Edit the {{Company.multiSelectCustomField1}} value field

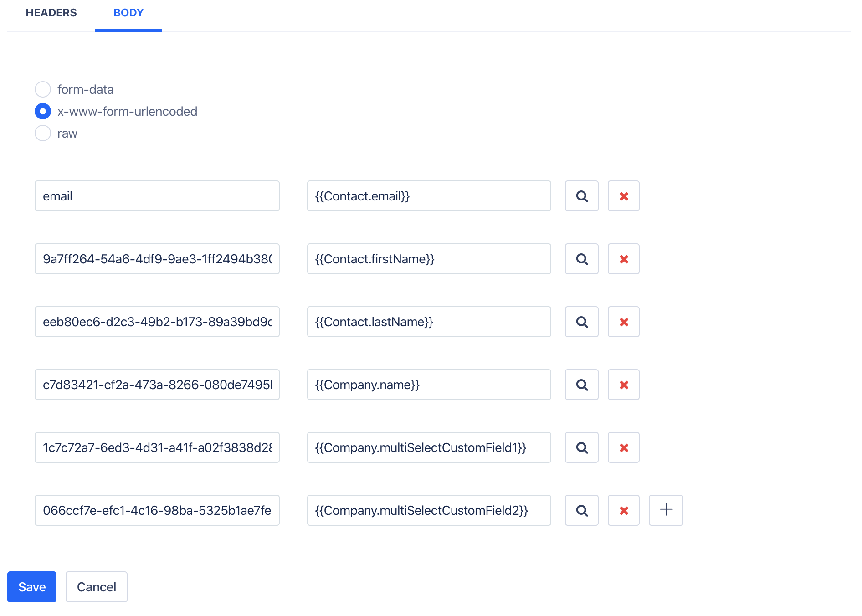tap(429, 447)
